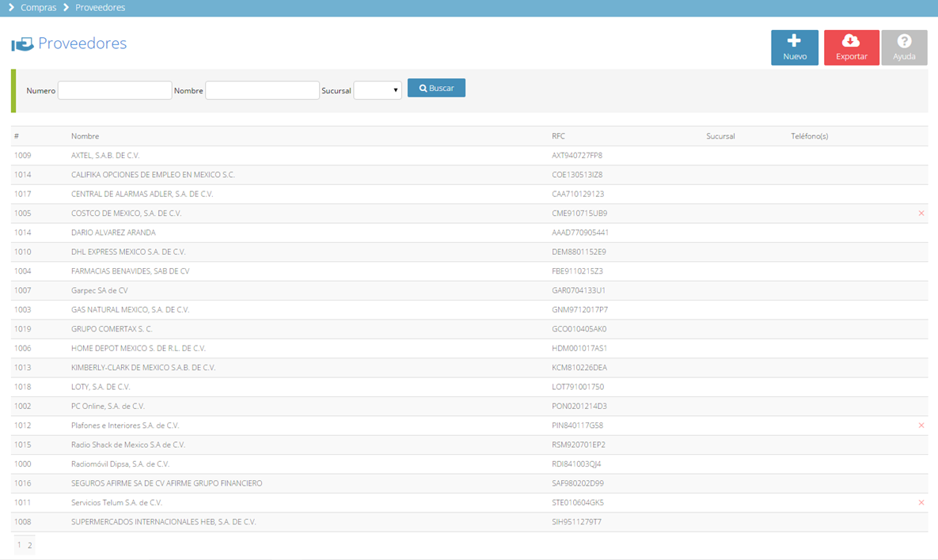Go to page 2 of results

[29, 545]
